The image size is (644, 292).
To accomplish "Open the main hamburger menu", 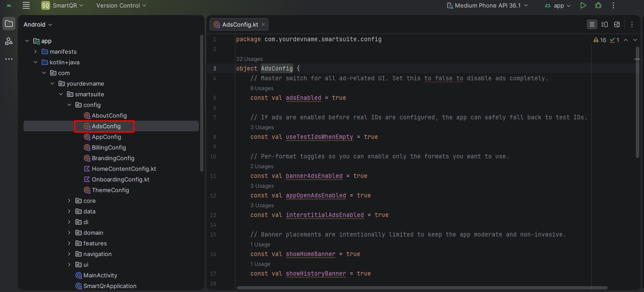I will click(x=26, y=5).
